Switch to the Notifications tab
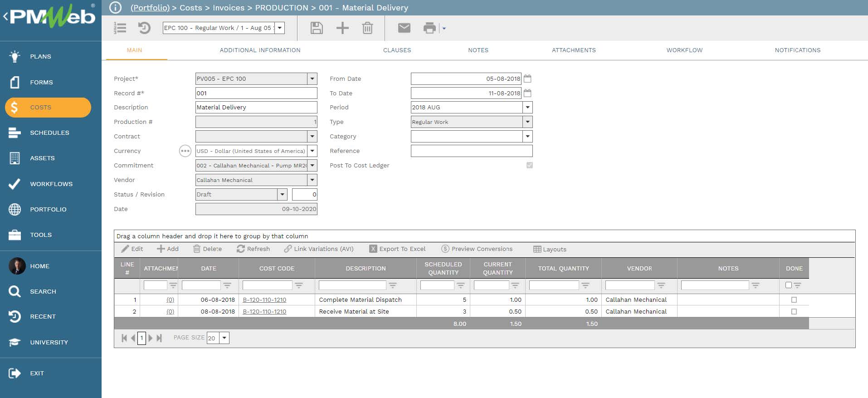Screen dimensions: 868x398 pyautogui.click(x=797, y=50)
